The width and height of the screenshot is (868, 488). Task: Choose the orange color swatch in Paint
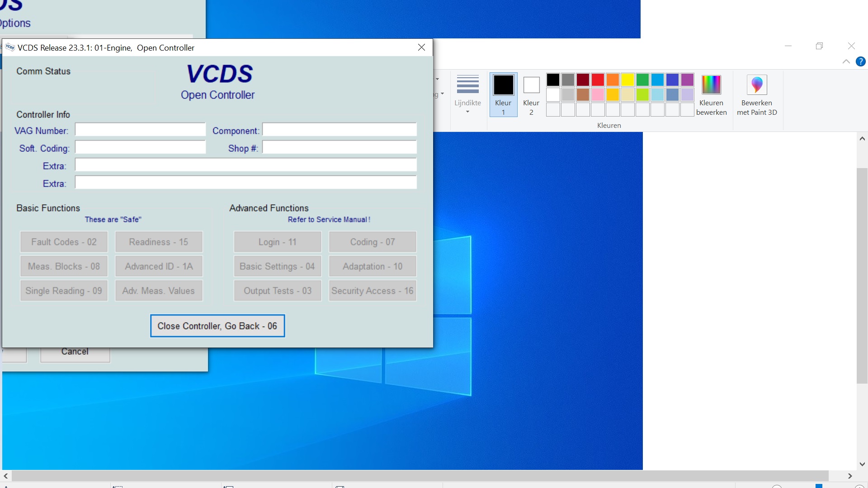click(x=613, y=80)
